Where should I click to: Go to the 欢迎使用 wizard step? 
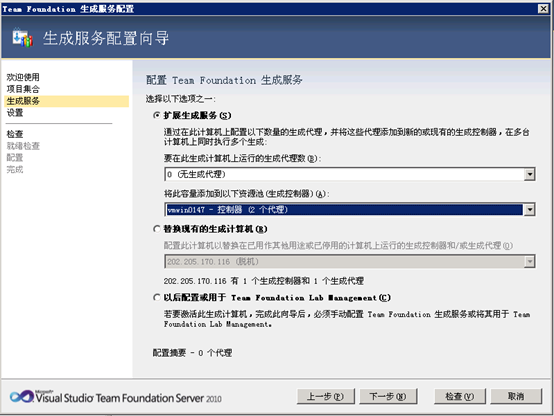click(x=23, y=77)
